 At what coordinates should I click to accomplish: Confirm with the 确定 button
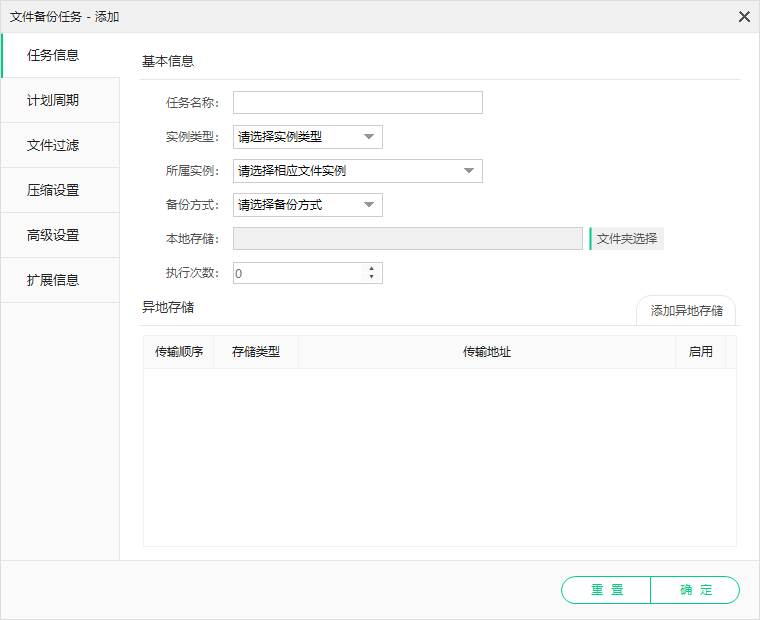pyautogui.click(x=695, y=590)
